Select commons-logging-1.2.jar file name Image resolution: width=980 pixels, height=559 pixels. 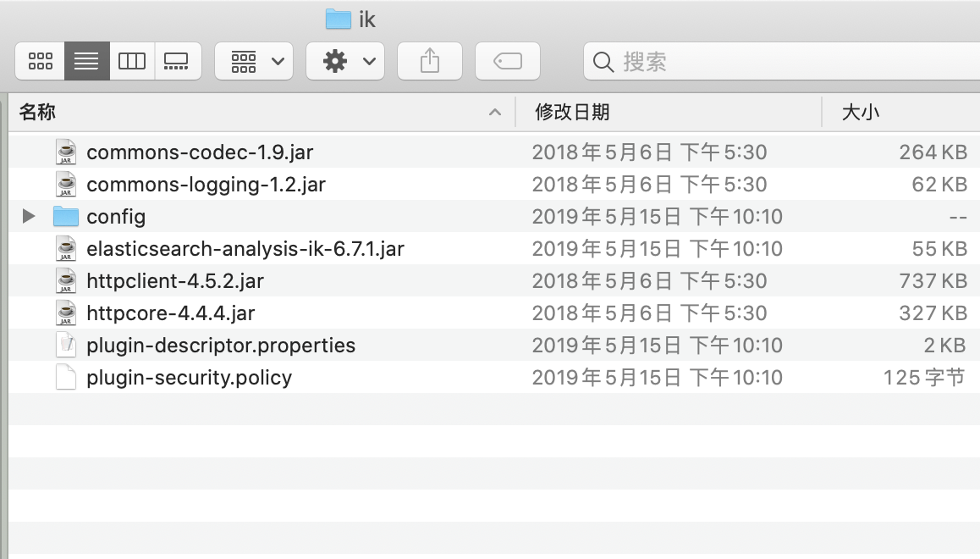point(206,185)
